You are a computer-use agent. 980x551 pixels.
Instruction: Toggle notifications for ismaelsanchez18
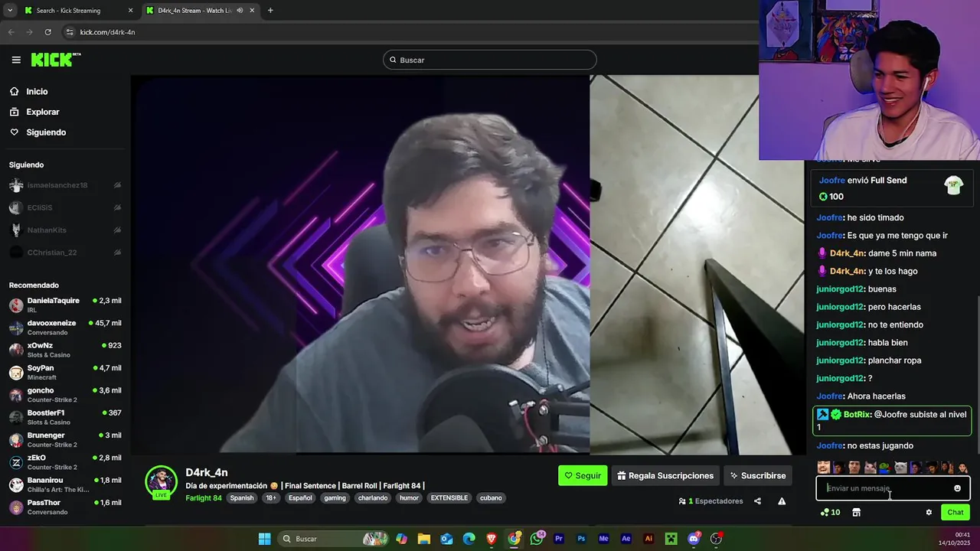pyautogui.click(x=117, y=185)
